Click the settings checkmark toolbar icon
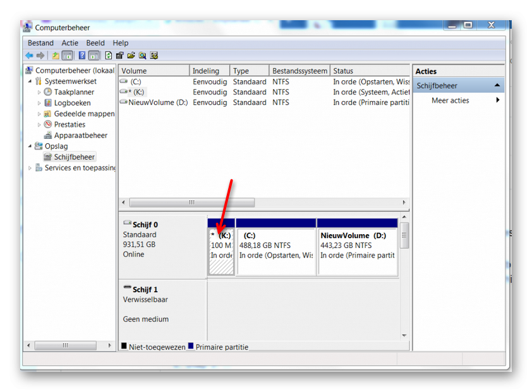532x392 pixels. [154, 56]
